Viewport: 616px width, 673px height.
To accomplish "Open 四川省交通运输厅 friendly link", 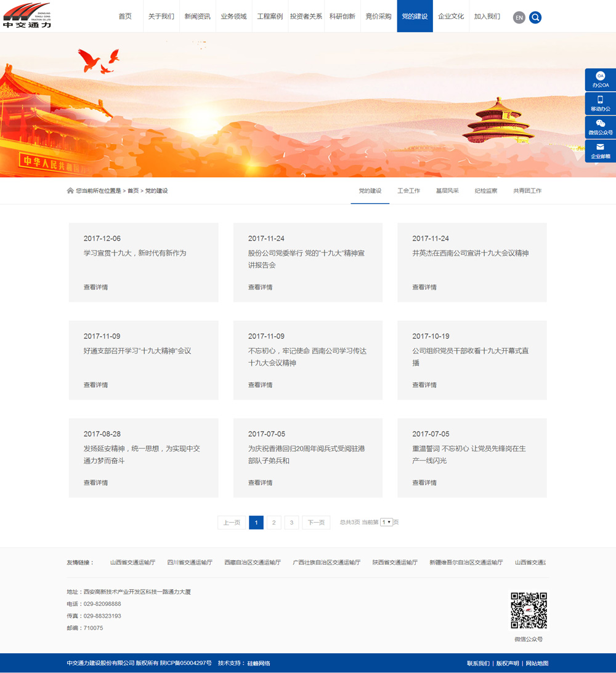I will [x=190, y=562].
